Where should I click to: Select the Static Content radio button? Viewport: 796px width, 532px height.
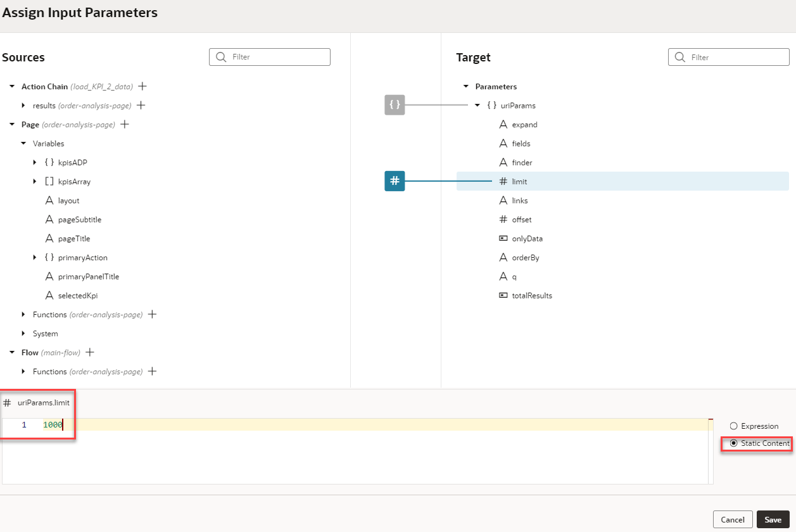(x=734, y=443)
